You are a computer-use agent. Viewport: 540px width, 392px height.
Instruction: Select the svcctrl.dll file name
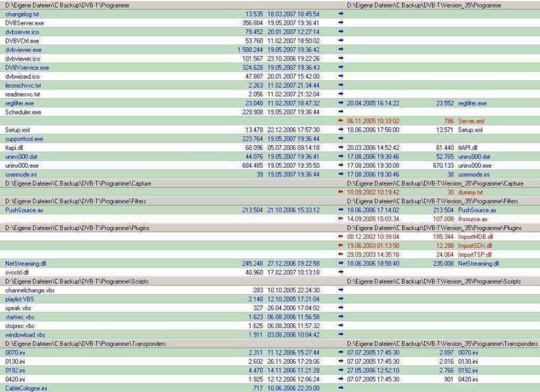[x=17, y=273]
